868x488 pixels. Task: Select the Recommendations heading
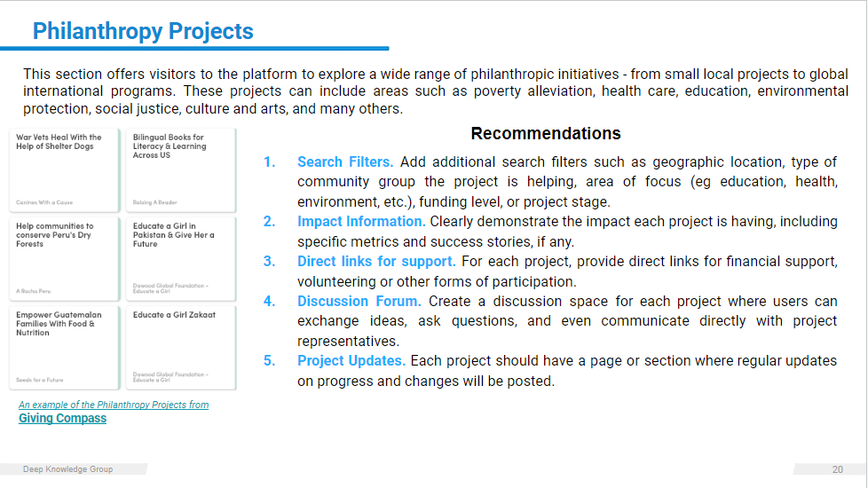[546, 134]
